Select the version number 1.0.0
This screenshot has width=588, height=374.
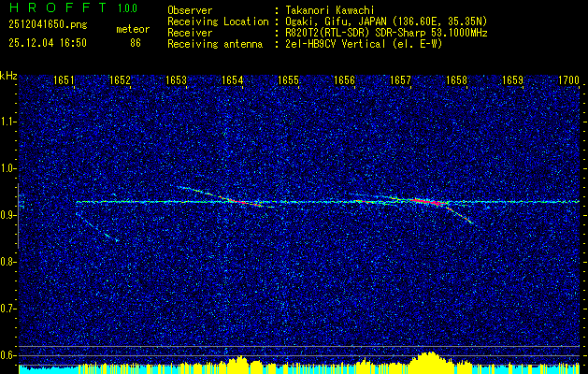coord(127,8)
